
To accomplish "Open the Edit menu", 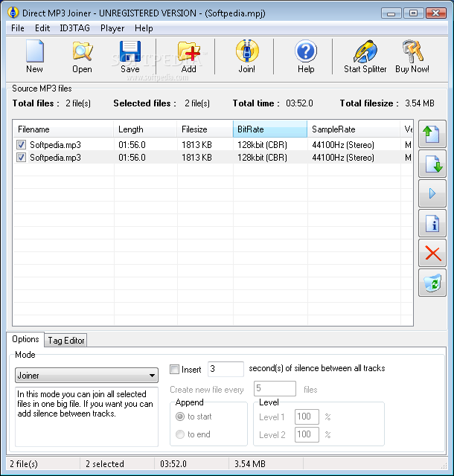I will [x=42, y=28].
